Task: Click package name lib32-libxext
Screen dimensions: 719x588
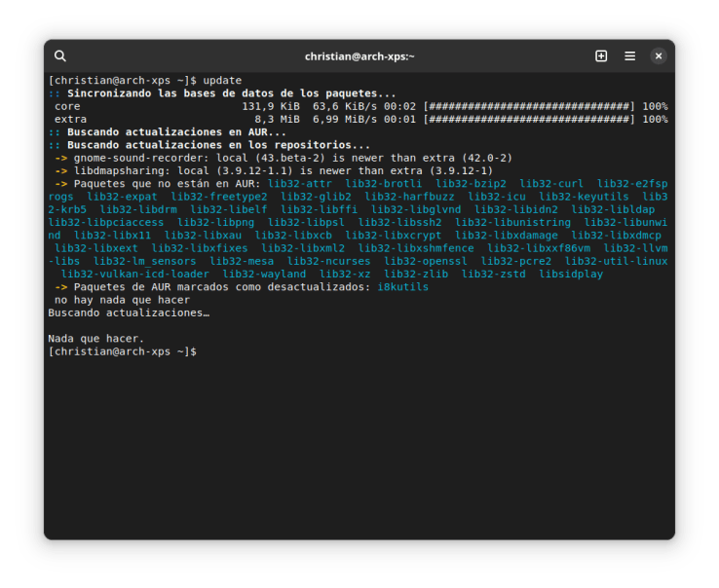Action: pos(95,248)
